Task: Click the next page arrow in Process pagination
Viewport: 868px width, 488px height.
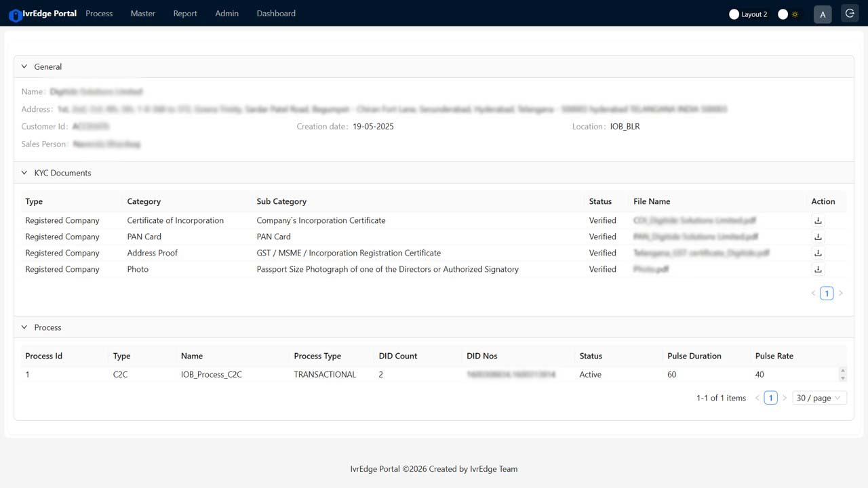Action: (784, 397)
